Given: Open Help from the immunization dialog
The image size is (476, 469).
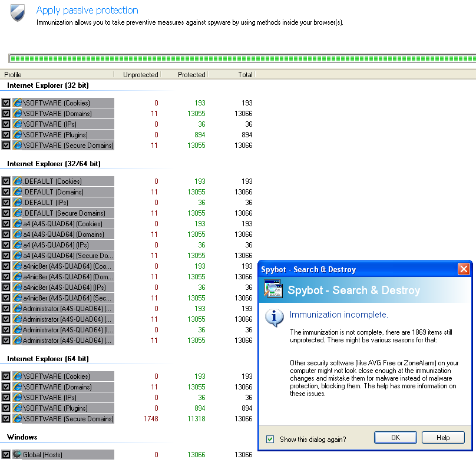Looking at the screenshot, I should [443, 438].
